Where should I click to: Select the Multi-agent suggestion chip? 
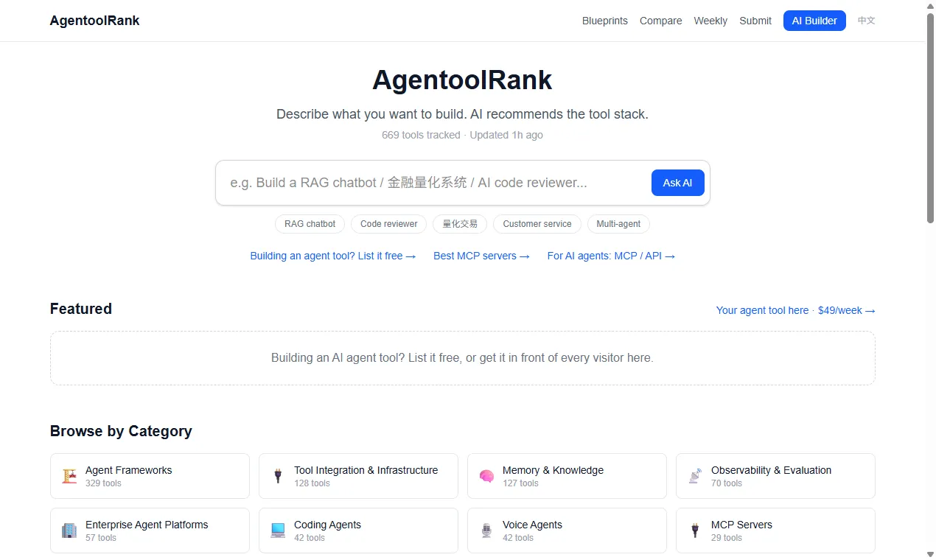click(x=618, y=224)
